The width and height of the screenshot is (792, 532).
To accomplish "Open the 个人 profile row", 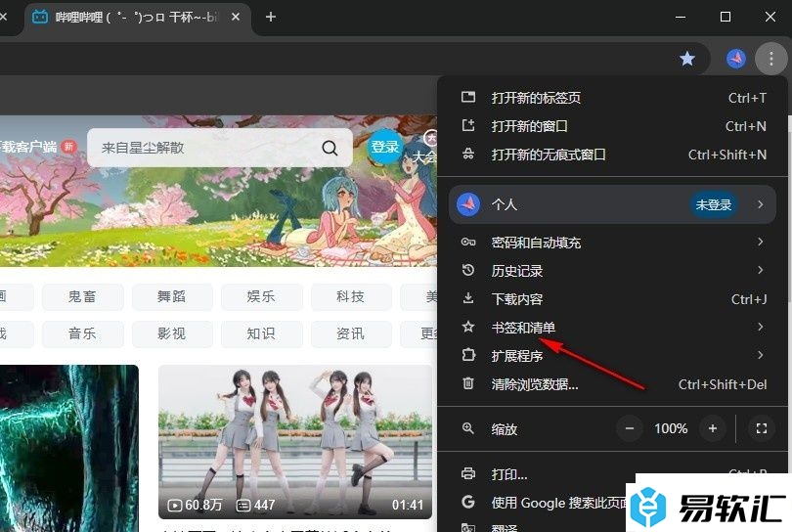I will pos(612,204).
